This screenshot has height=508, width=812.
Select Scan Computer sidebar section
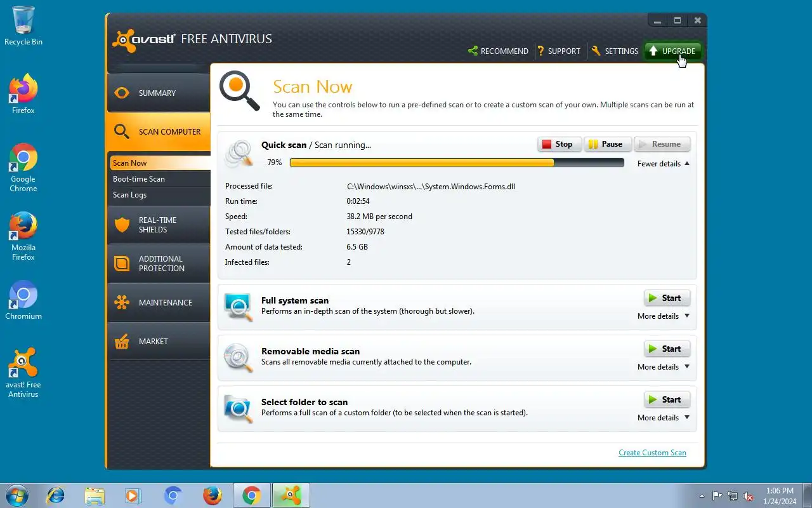point(159,131)
